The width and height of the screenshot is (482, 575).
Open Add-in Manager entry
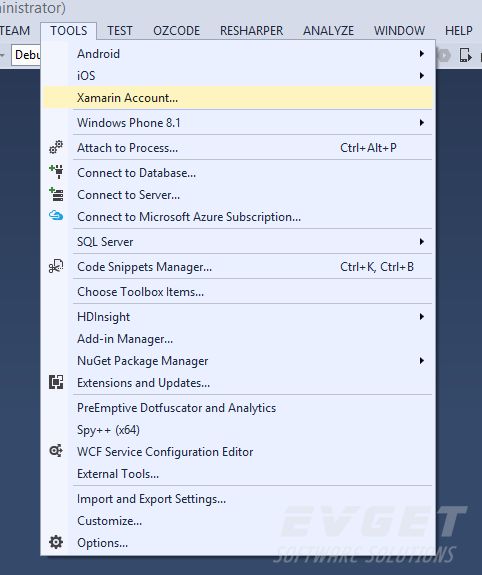238,338
